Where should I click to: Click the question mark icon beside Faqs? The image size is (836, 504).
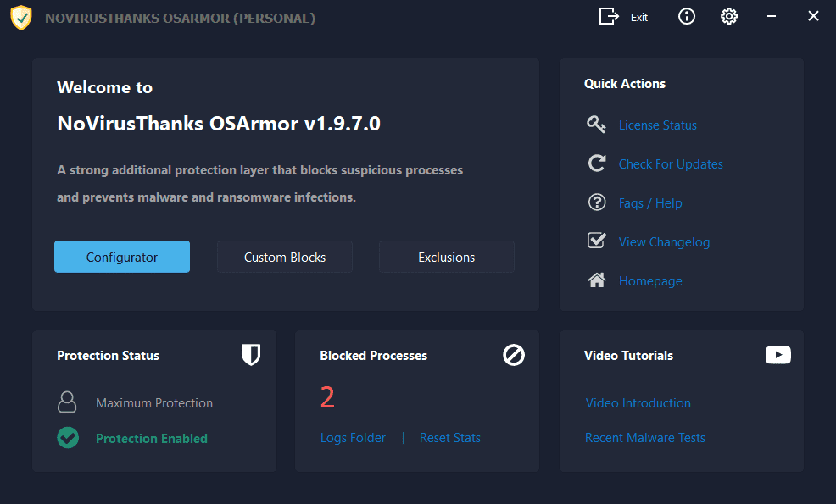click(x=597, y=202)
